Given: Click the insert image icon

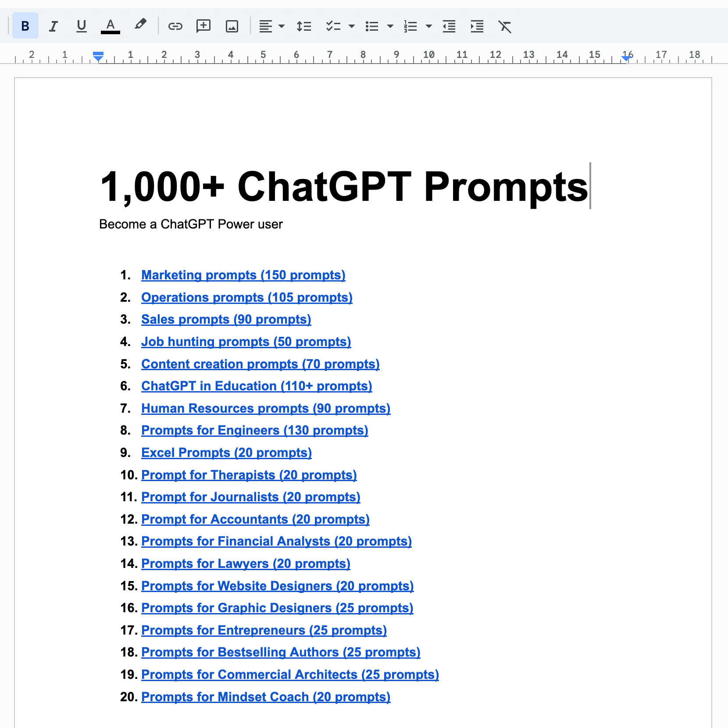Looking at the screenshot, I should pyautogui.click(x=232, y=26).
